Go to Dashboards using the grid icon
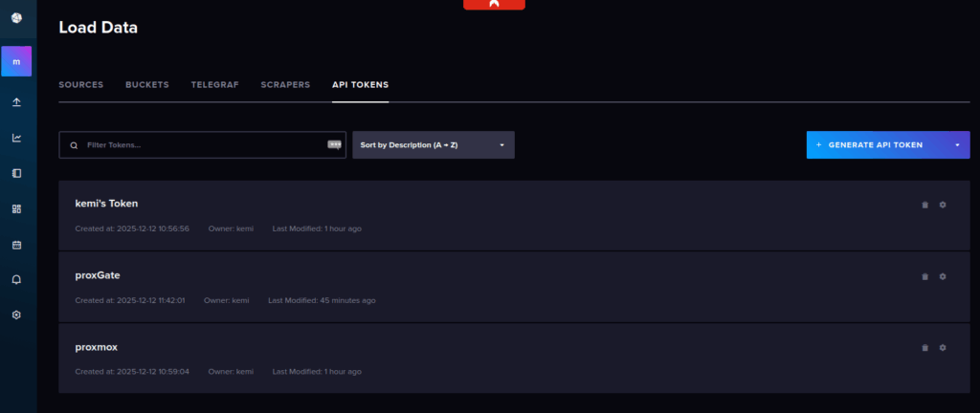Image resolution: width=980 pixels, height=413 pixels. [16, 208]
